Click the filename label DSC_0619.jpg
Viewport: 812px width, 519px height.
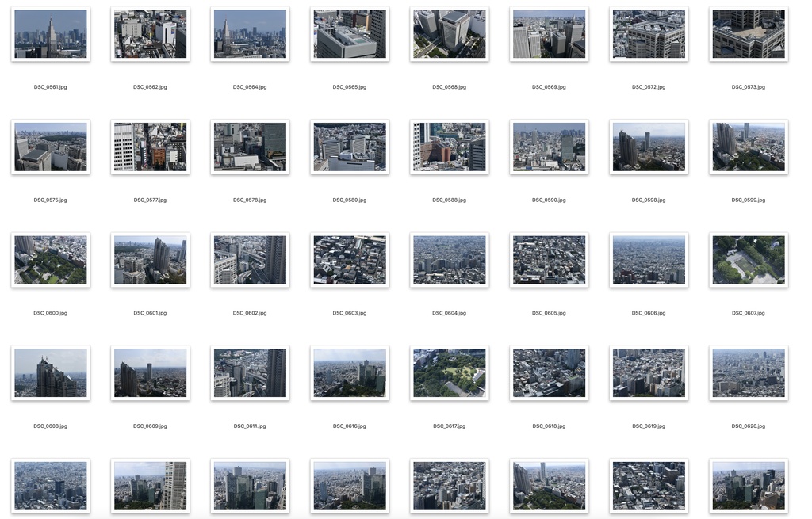pyautogui.click(x=649, y=425)
